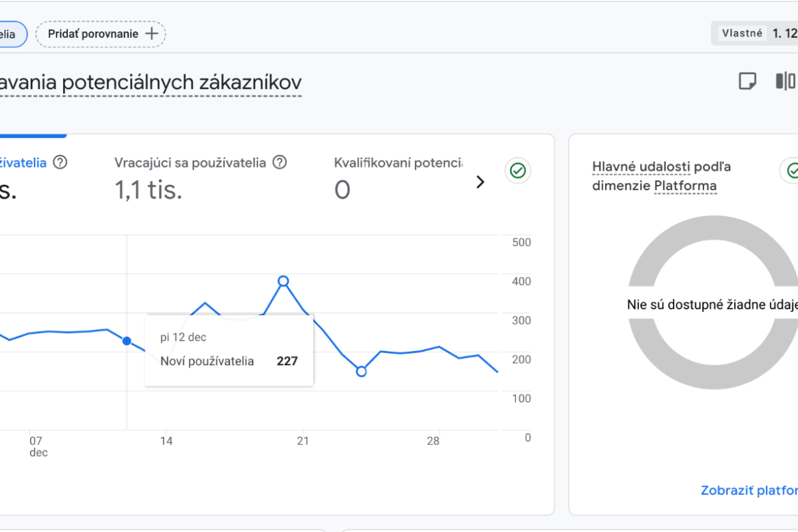Click the Pridať porovnanie button
The height and width of the screenshot is (532, 798).
tap(101, 34)
